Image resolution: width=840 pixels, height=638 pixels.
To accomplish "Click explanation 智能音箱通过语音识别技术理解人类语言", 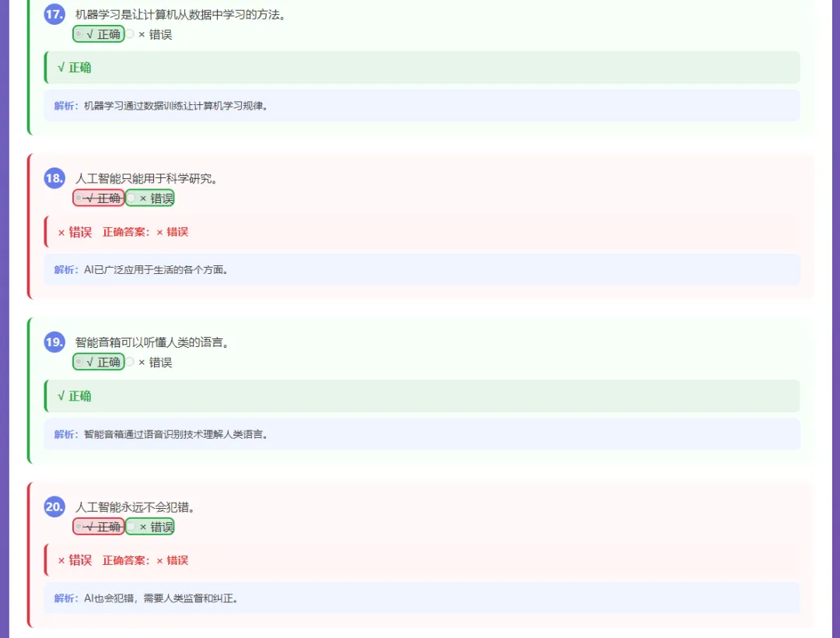I will click(x=177, y=434).
